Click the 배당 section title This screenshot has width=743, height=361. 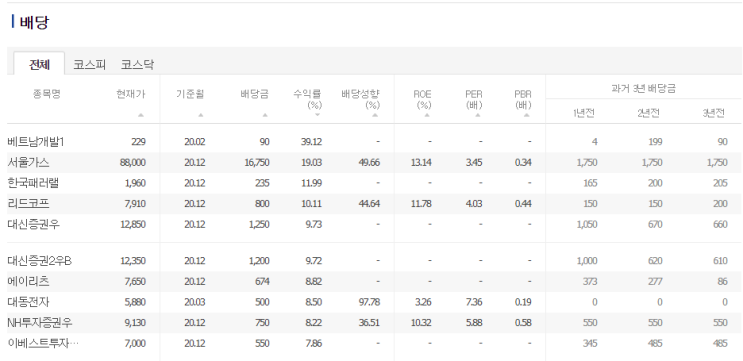[x=34, y=22]
